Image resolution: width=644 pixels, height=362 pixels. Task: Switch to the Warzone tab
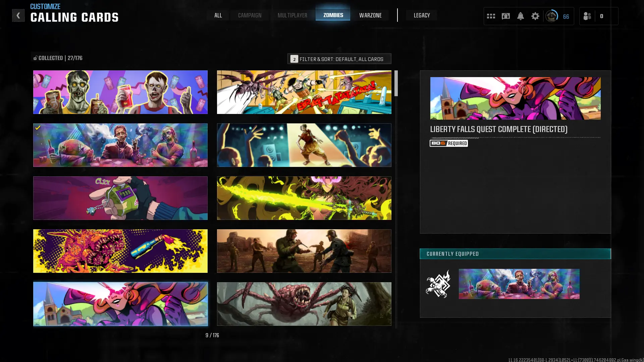[x=370, y=15]
